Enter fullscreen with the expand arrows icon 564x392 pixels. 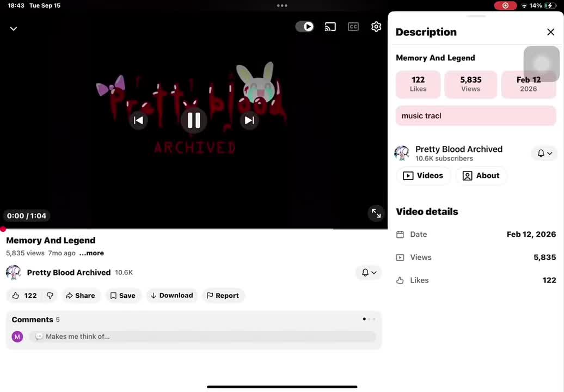(376, 213)
